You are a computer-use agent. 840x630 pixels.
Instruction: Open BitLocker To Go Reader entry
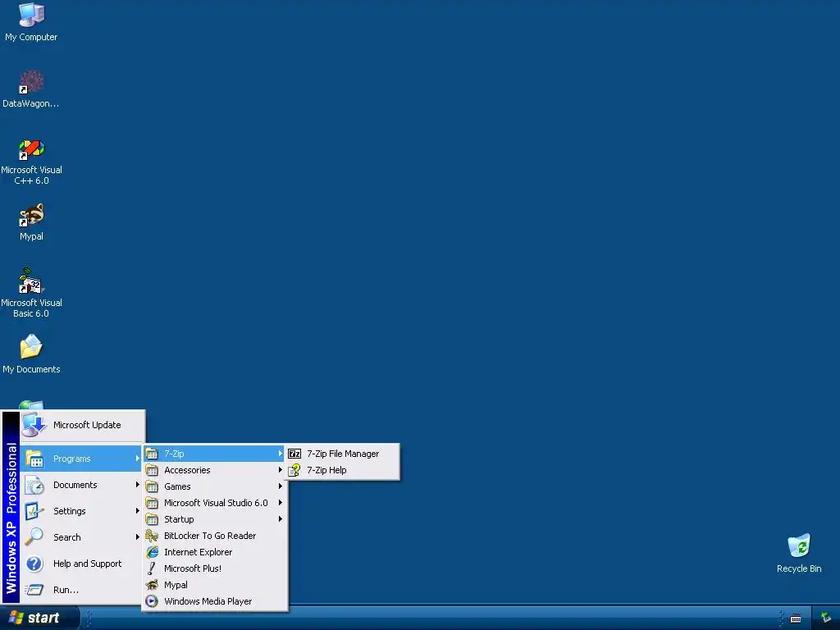pos(214,535)
